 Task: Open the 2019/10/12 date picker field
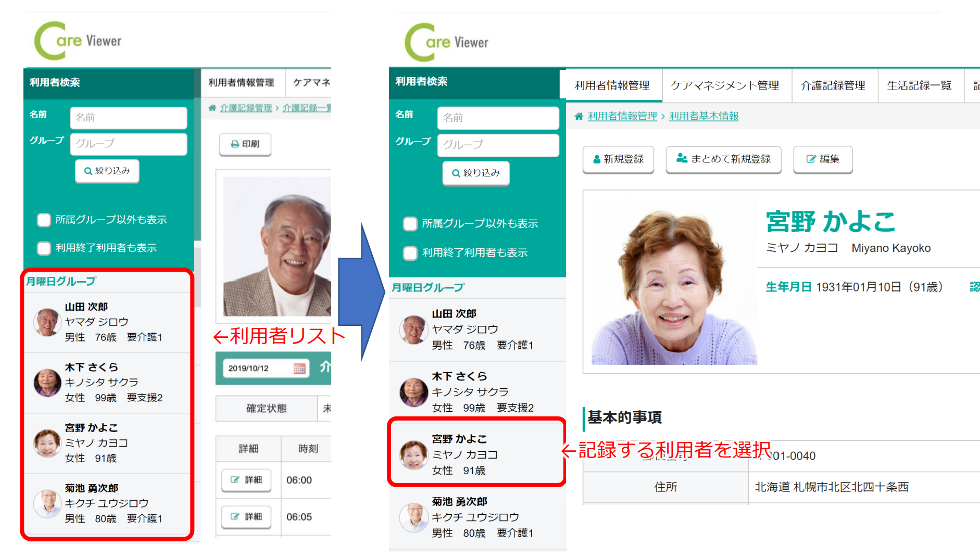[x=258, y=369]
